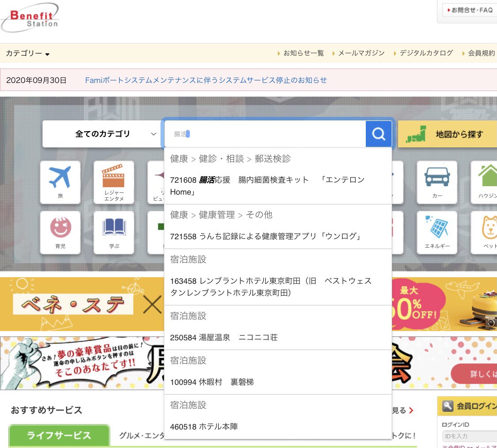Open the Famiポートシステムメンテナンス notice link
497x448 pixels.
pos(205,80)
